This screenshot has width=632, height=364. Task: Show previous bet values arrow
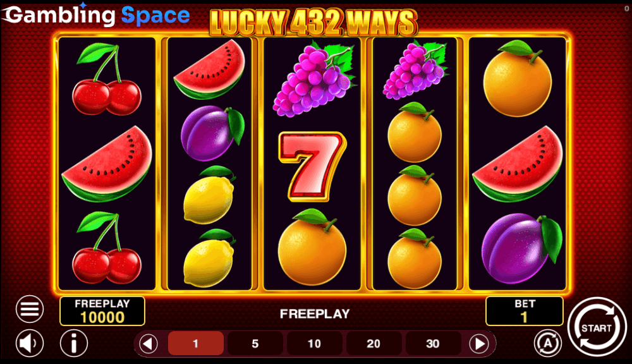(x=149, y=344)
